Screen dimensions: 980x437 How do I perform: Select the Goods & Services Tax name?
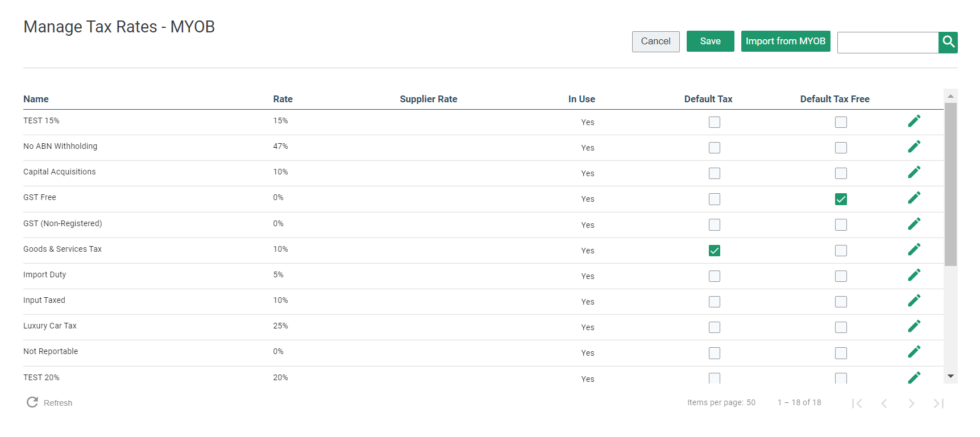(x=63, y=249)
